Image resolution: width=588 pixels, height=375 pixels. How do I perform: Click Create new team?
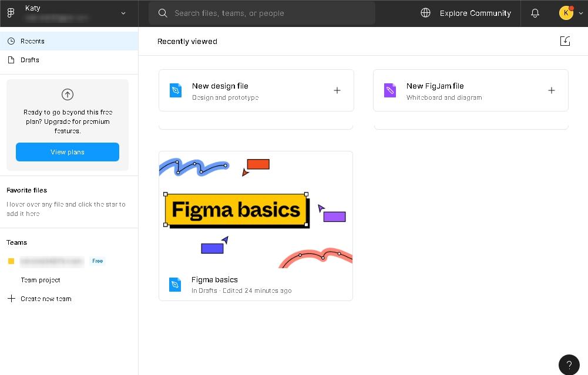click(x=46, y=299)
